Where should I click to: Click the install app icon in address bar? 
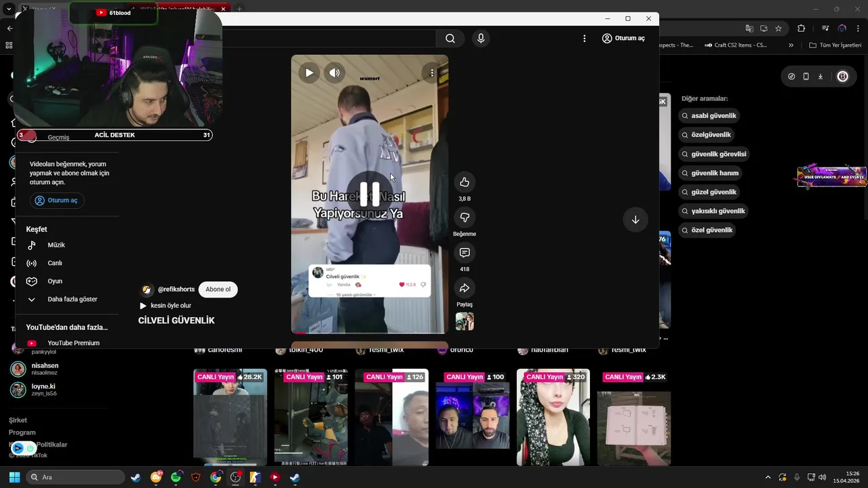click(764, 28)
